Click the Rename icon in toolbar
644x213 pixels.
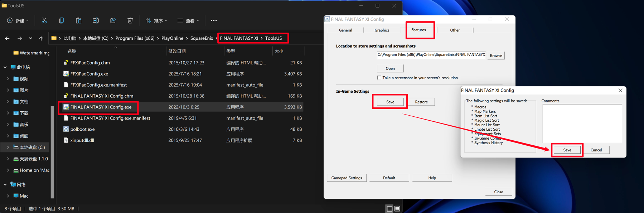[x=96, y=21]
